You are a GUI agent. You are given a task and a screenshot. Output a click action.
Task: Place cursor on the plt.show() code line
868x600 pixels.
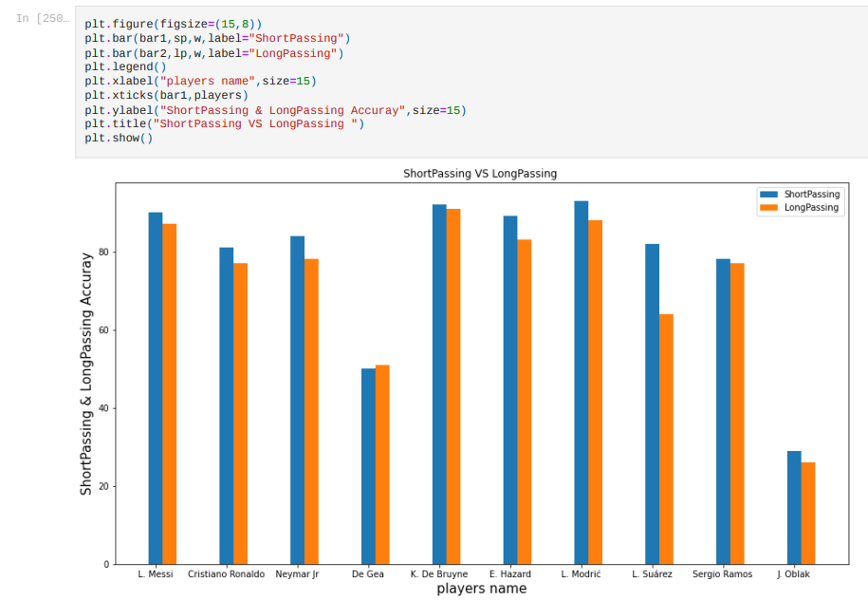118,139
